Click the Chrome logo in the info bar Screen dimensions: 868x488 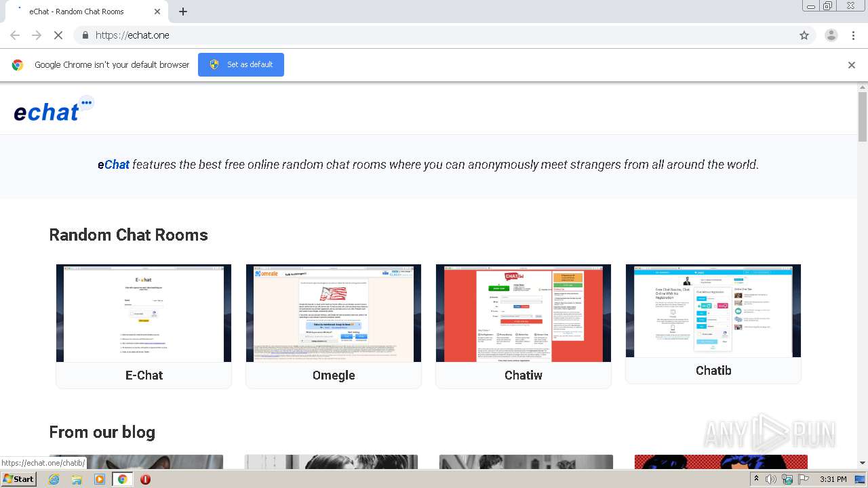tap(18, 65)
